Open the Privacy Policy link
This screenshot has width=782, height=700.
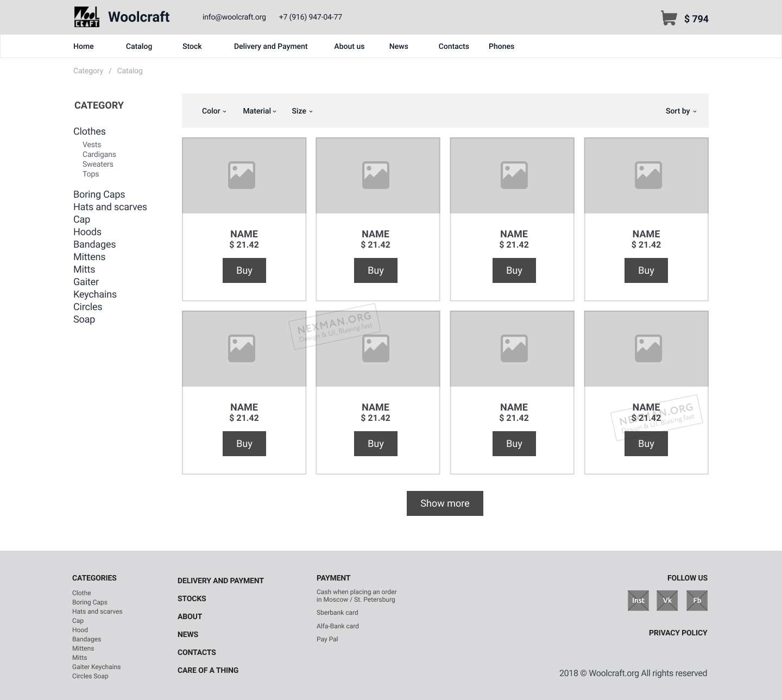coord(678,633)
